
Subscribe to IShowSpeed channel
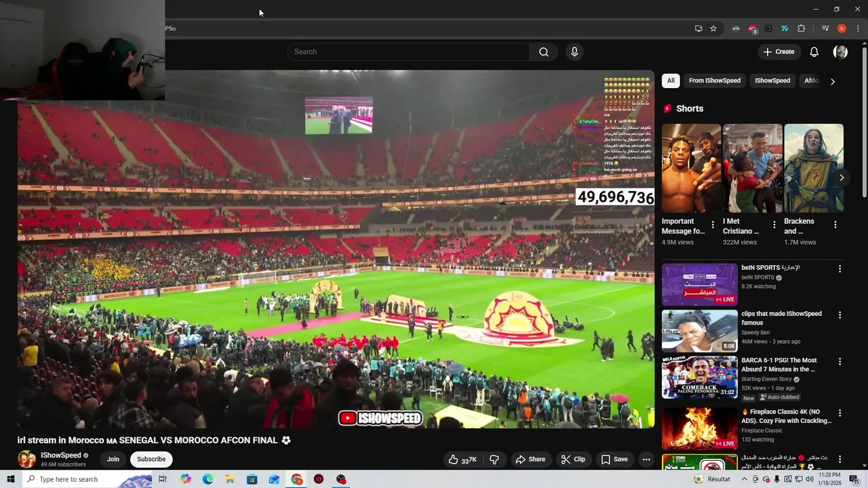[x=151, y=460]
